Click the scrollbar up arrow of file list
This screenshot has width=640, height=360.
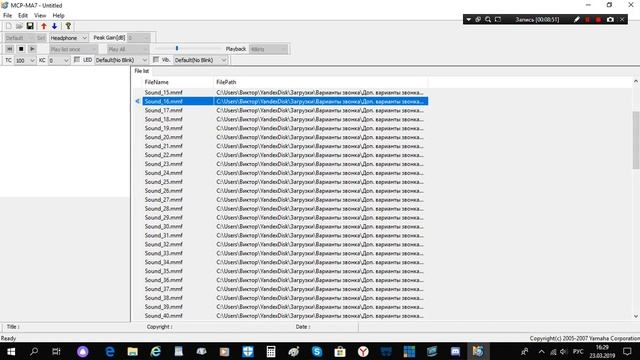(x=636, y=82)
